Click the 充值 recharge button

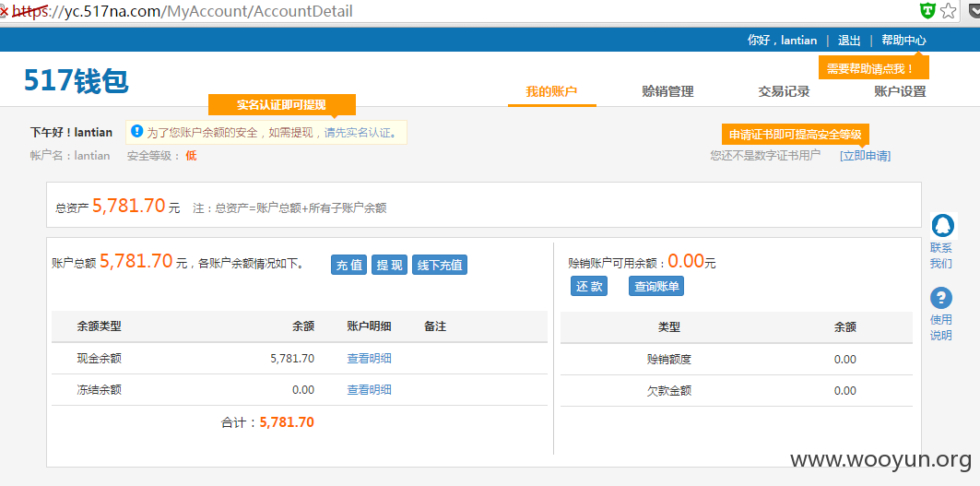[348, 265]
